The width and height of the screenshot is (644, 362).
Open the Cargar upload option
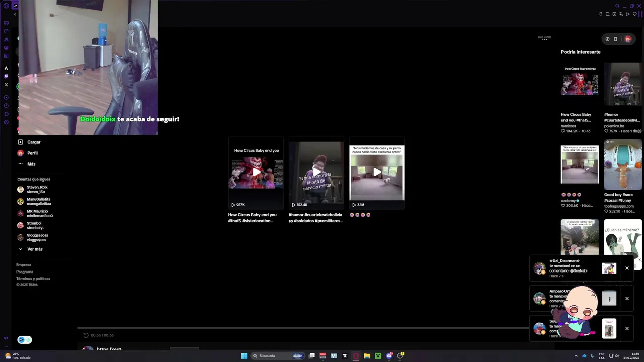[x=29, y=142]
